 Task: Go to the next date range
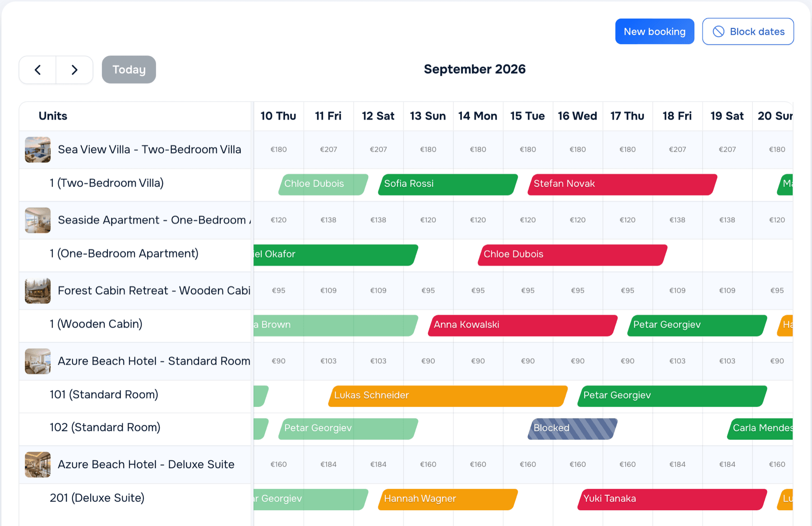point(74,70)
